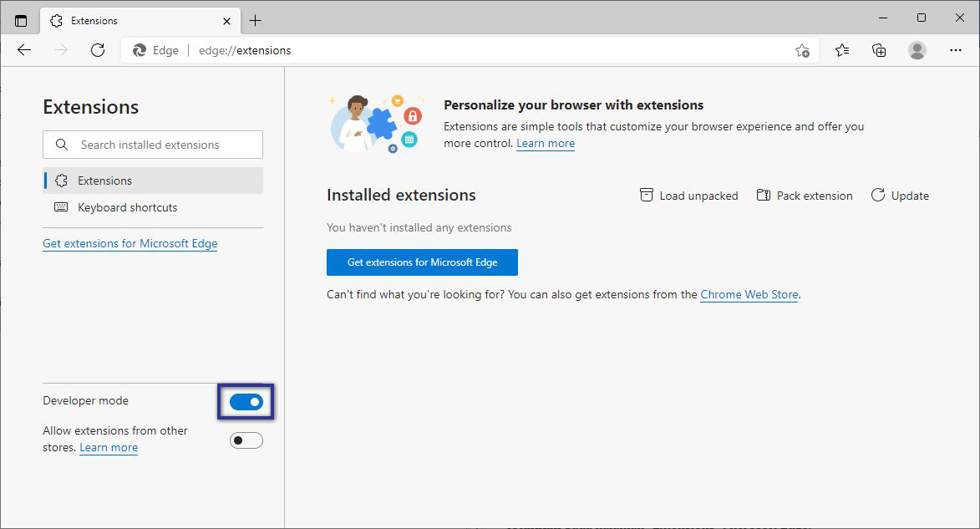
Task: Open the Collections icon
Action: click(879, 50)
